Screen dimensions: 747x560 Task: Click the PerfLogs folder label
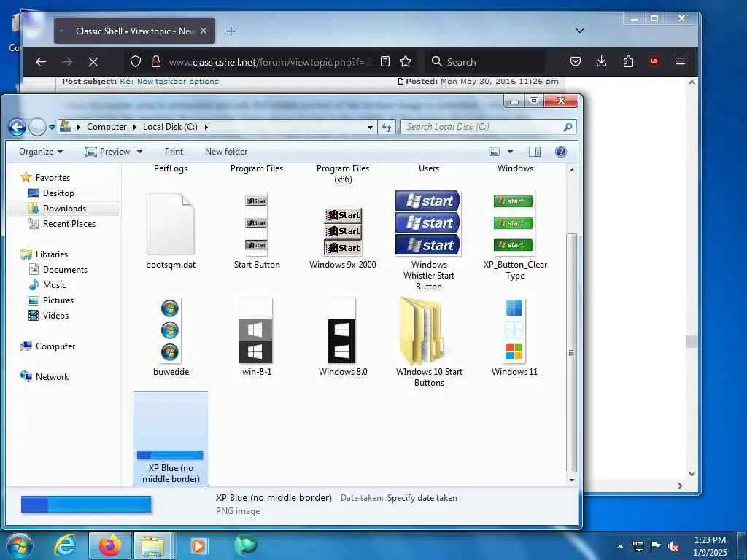coord(171,168)
